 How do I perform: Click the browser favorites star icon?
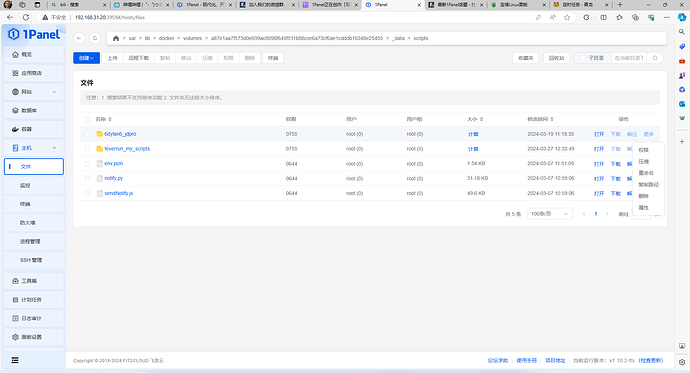567,17
